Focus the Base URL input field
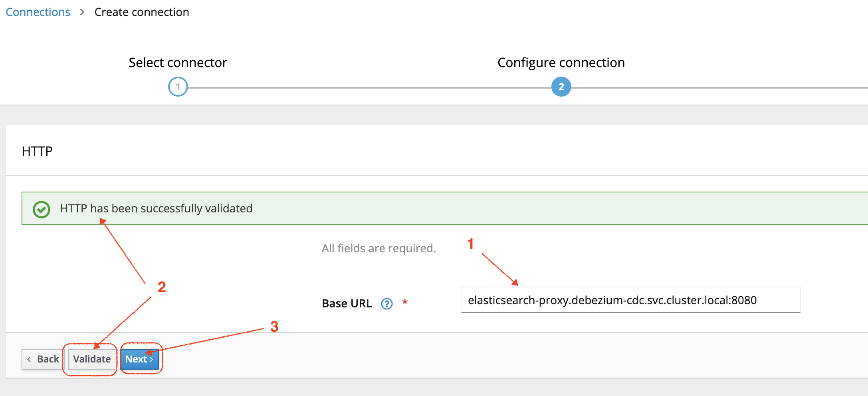 click(x=630, y=300)
